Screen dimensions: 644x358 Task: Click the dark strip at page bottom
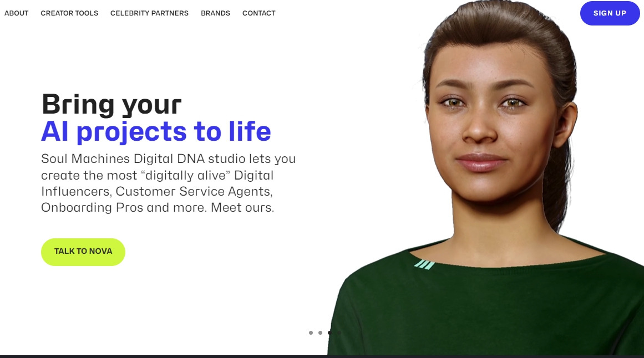pyautogui.click(x=322, y=356)
